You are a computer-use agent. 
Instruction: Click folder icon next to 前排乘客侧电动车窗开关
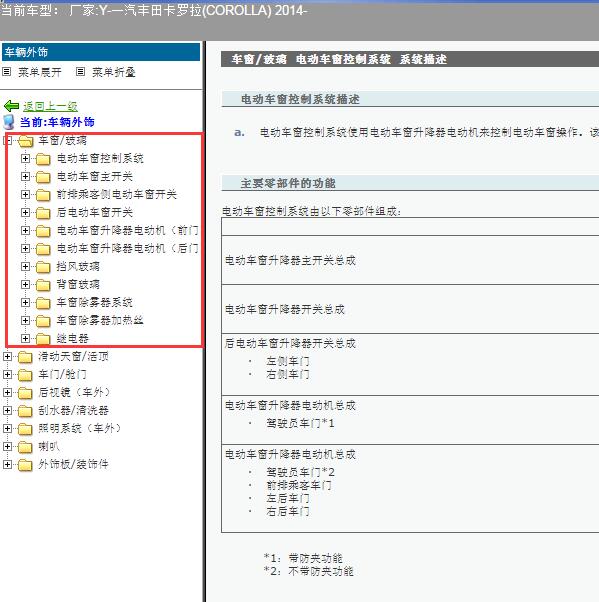click(x=43, y=195)
